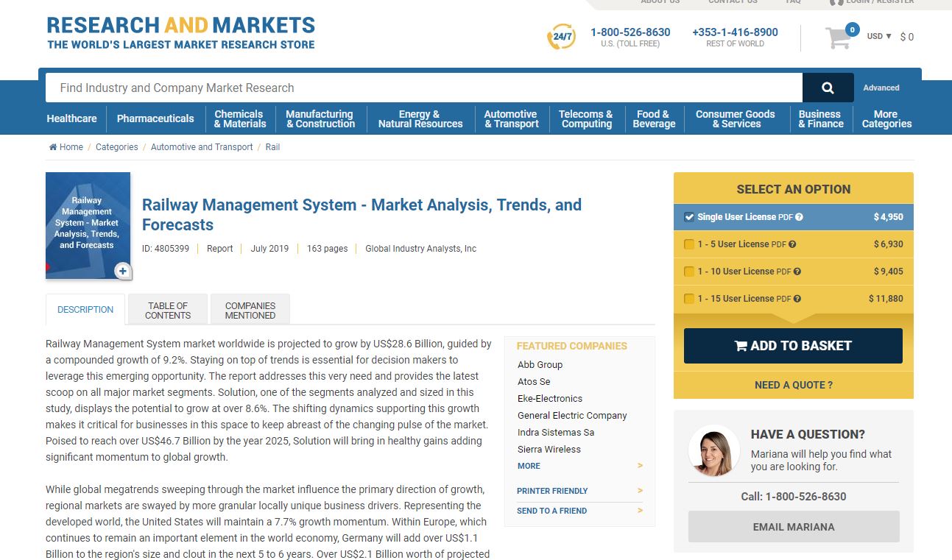Click the search magnifier icon button

point(828,88)
